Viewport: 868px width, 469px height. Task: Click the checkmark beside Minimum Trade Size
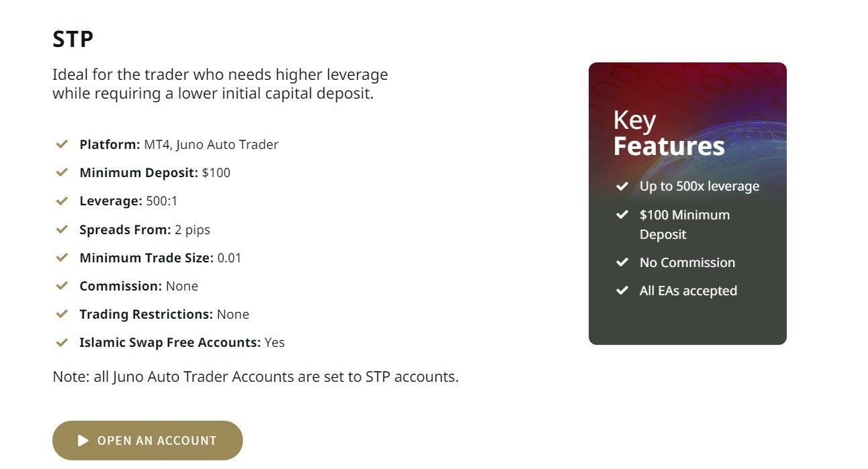tap(62, 258)
